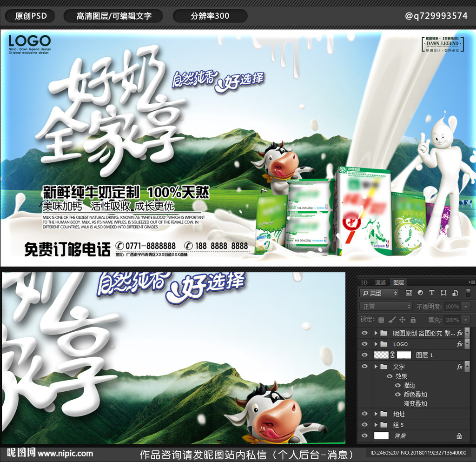
Task: Click the 高清图层/可编辑文字 label button
Action: pos(113,16)
